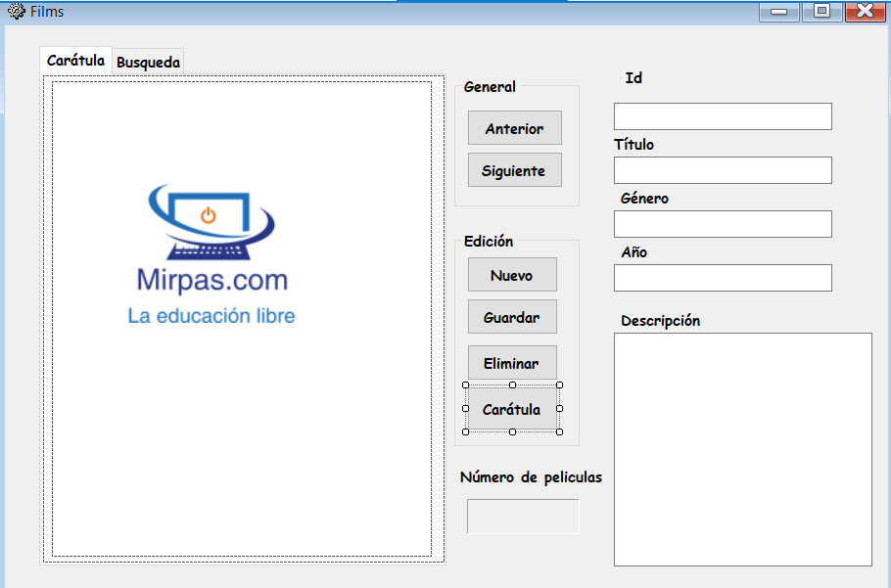Click the Número de peliculas box

523,517
